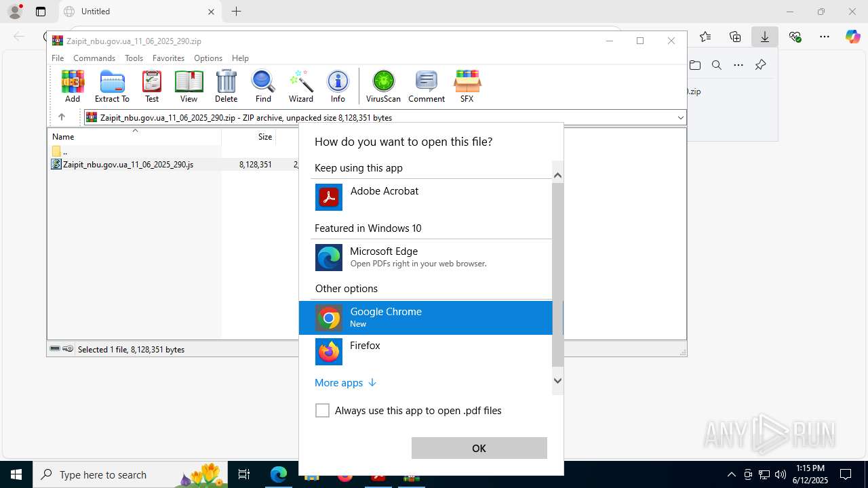The width and height of the screenshot is (868, 488).
Task: Open Task View on taskbar
Action: [x=244, y=474]
